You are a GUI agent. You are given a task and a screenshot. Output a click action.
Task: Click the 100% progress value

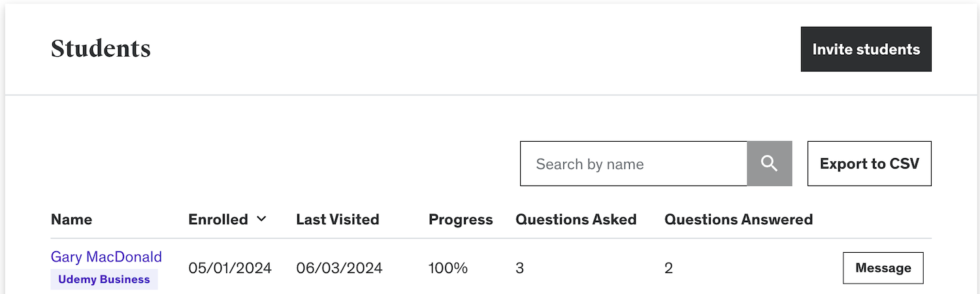448,268
